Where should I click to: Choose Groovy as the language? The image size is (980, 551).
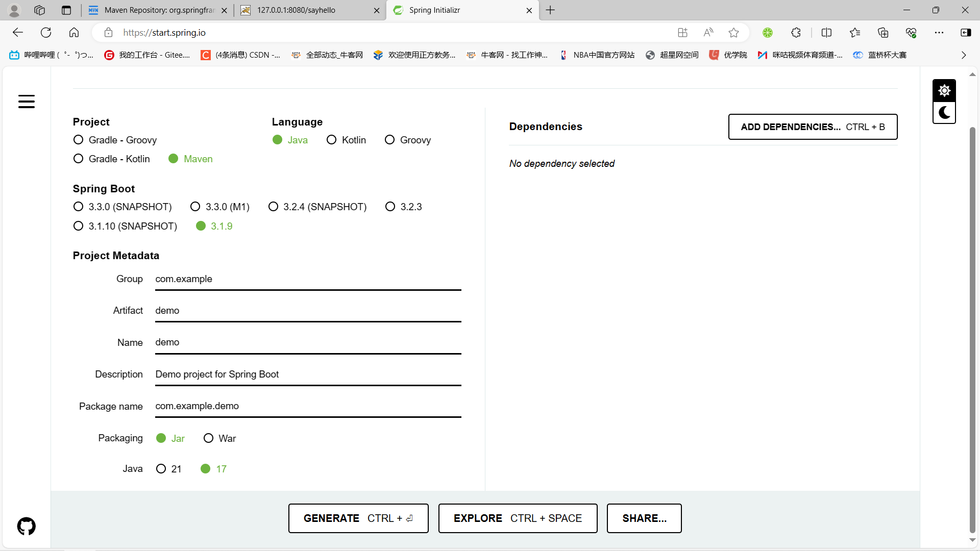point(408,140)
